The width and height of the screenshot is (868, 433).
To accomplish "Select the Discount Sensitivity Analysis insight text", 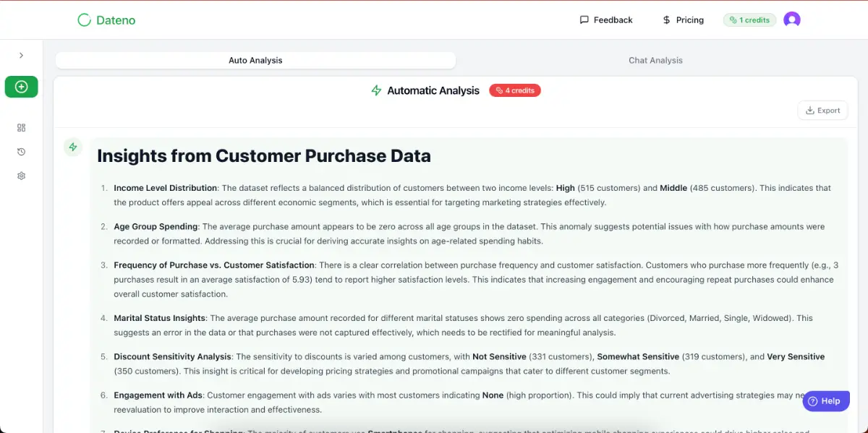I will pyautogui.click(x=172, y=357).
